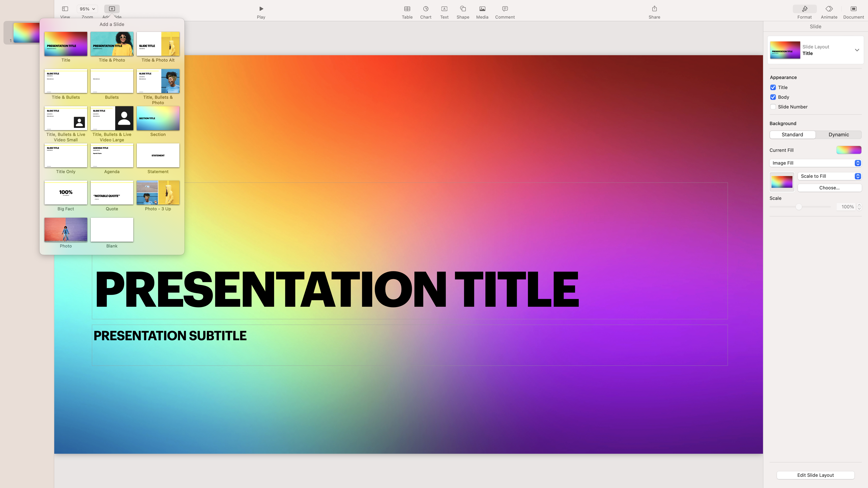Open the Current Fill swatch

(x=849, y=150)
